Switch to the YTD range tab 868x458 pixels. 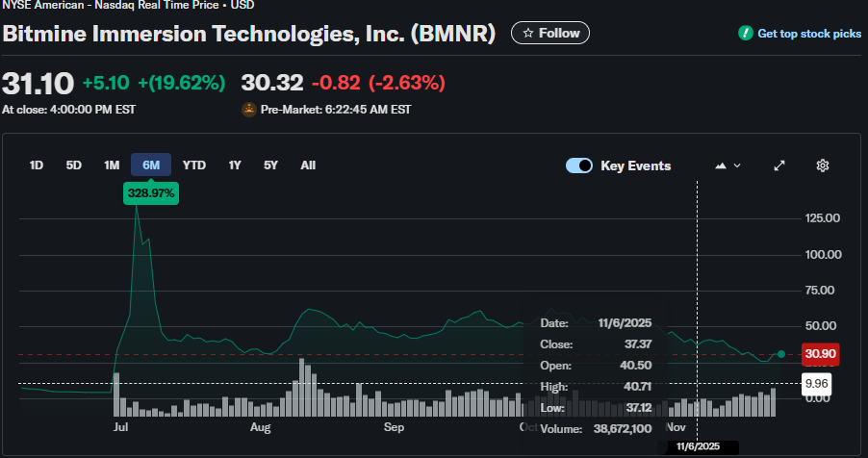[194, 165]
